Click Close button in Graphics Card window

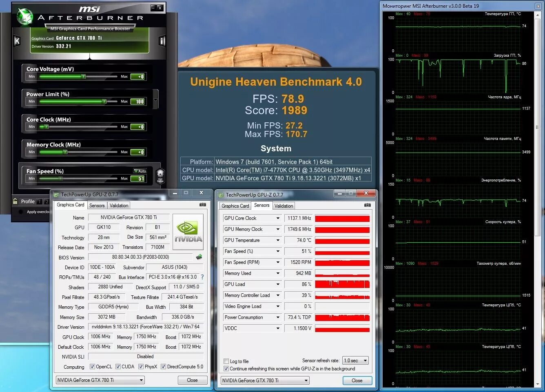192,380
